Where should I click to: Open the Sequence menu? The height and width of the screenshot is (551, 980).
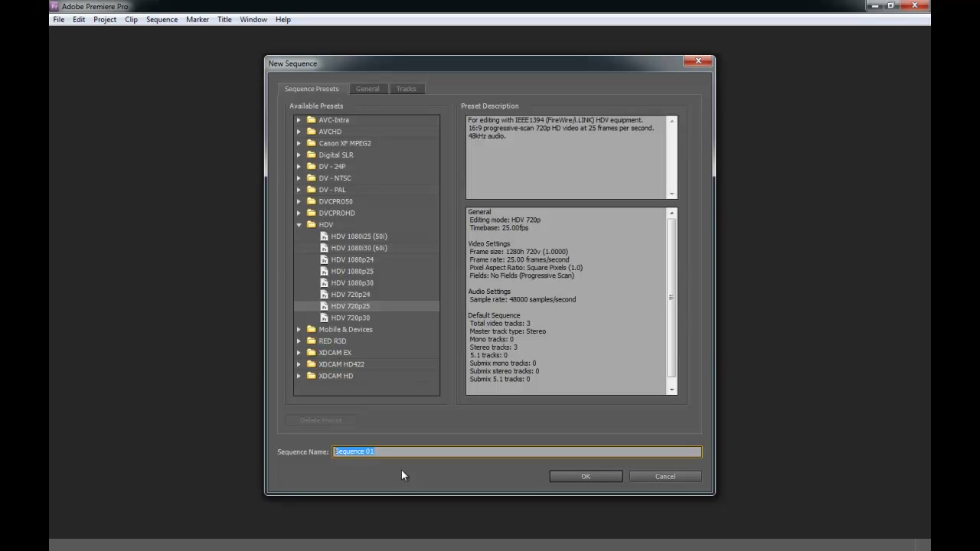click(162, 19)
